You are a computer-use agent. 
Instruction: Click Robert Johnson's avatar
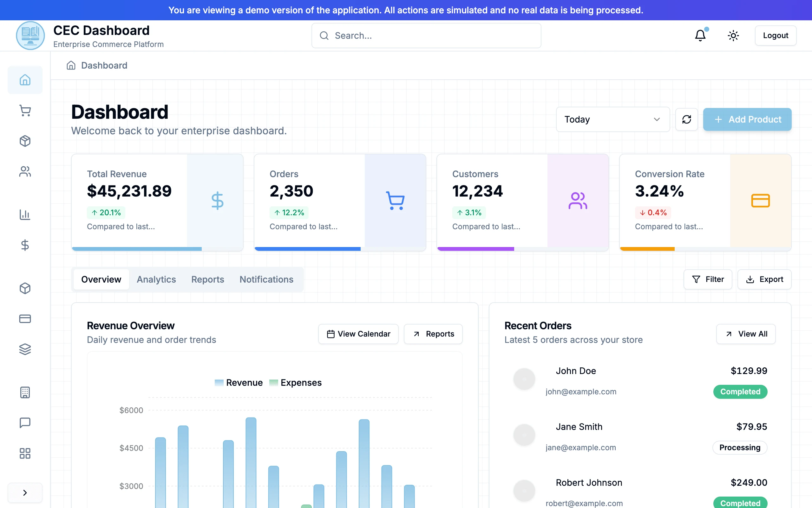[524, 491]
